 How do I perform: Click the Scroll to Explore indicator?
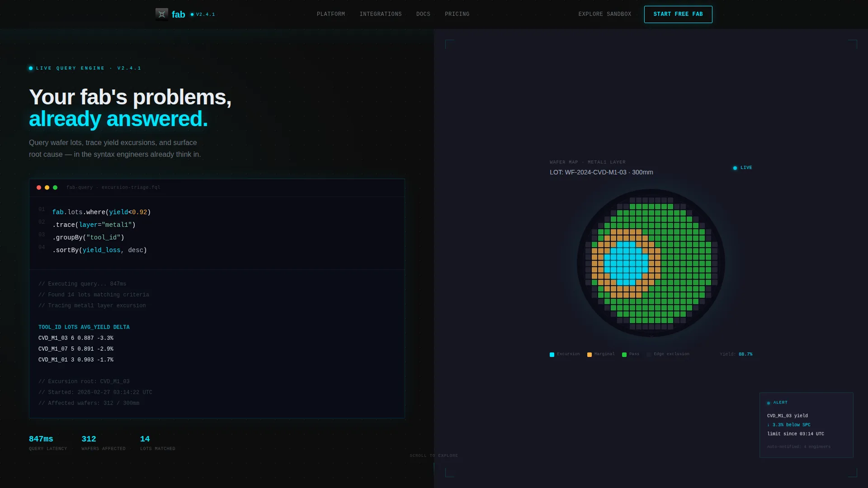pyautogui.click(x=434, y=455)
